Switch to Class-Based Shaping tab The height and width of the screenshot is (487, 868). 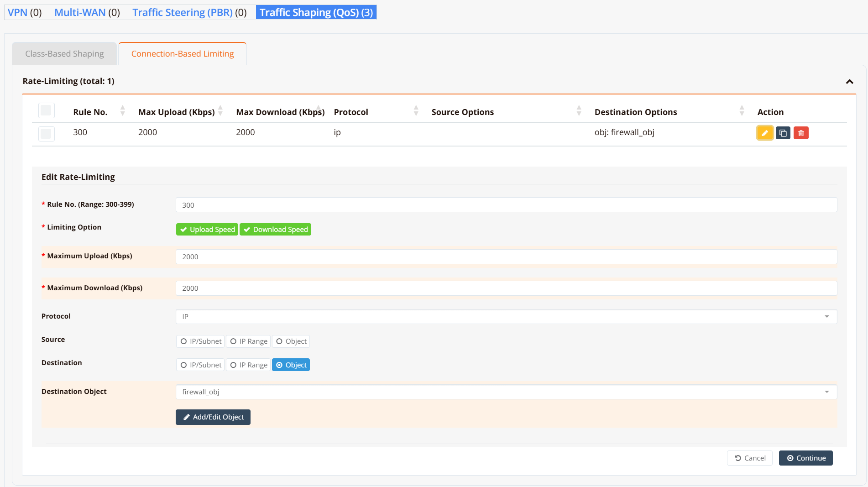point(64,54)
